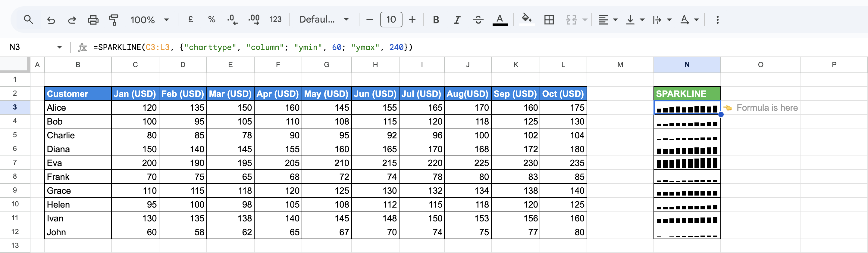Open the more options three-dot menu
The width and height of the screenshot is (868, 253).
(x=717, y=20)
